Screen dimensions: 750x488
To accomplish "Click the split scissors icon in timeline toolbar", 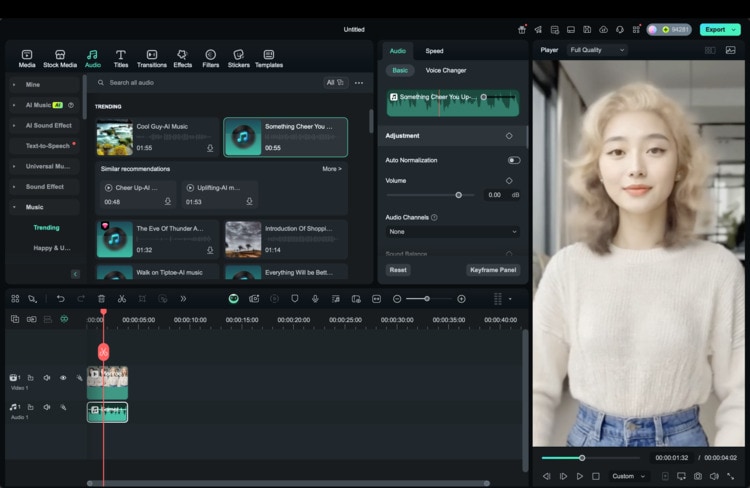I will pos(121,299).
